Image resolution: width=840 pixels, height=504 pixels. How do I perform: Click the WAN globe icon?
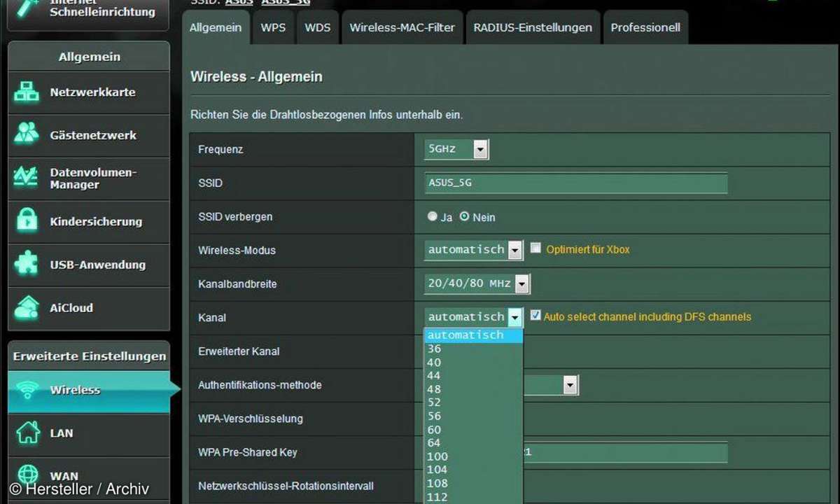28,475
